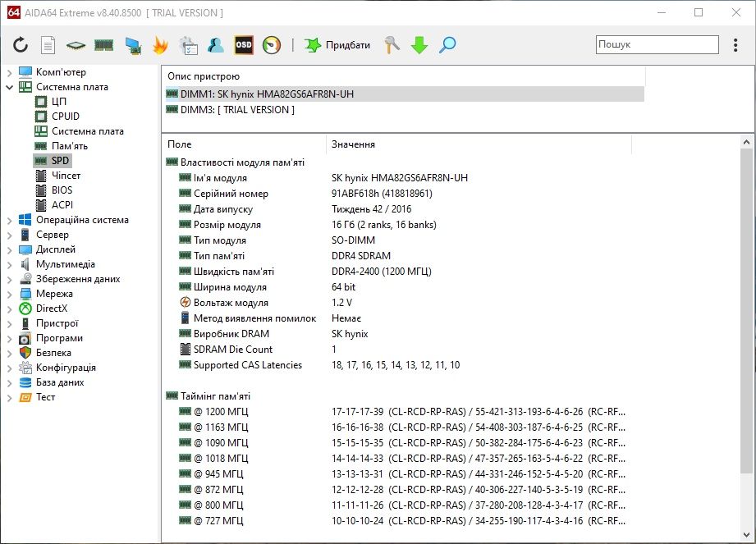
Task: Click the Refresh toolbar icon
Action: tap(21, 45)
